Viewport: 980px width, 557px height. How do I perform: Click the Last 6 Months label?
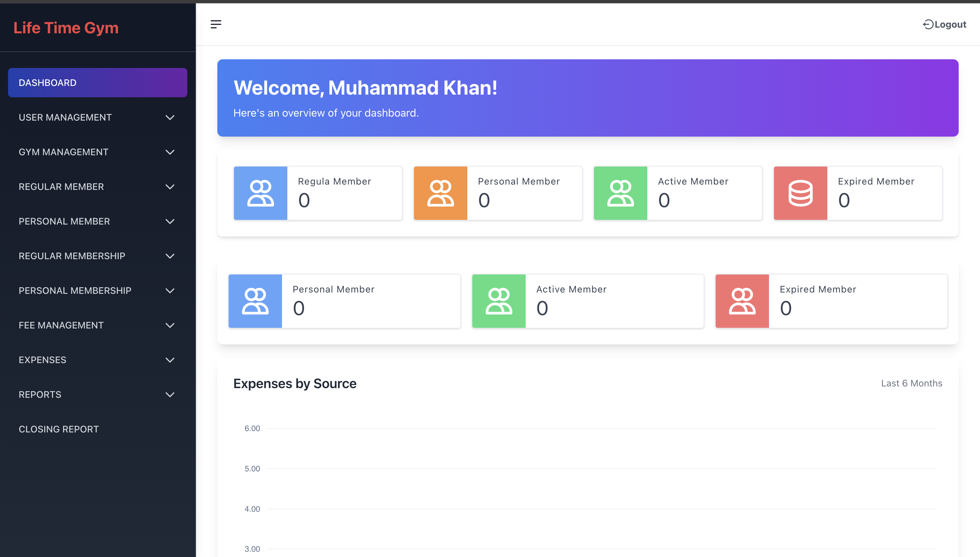(x=912, y=383)
